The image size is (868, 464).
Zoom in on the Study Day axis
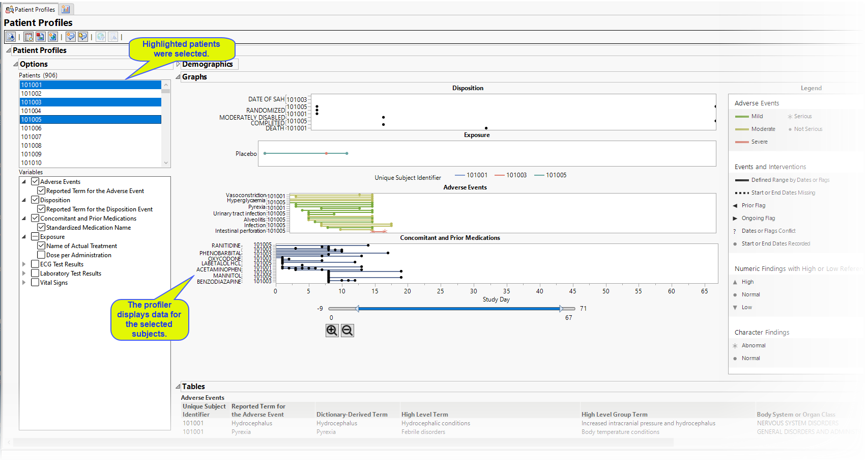point(332,331)
